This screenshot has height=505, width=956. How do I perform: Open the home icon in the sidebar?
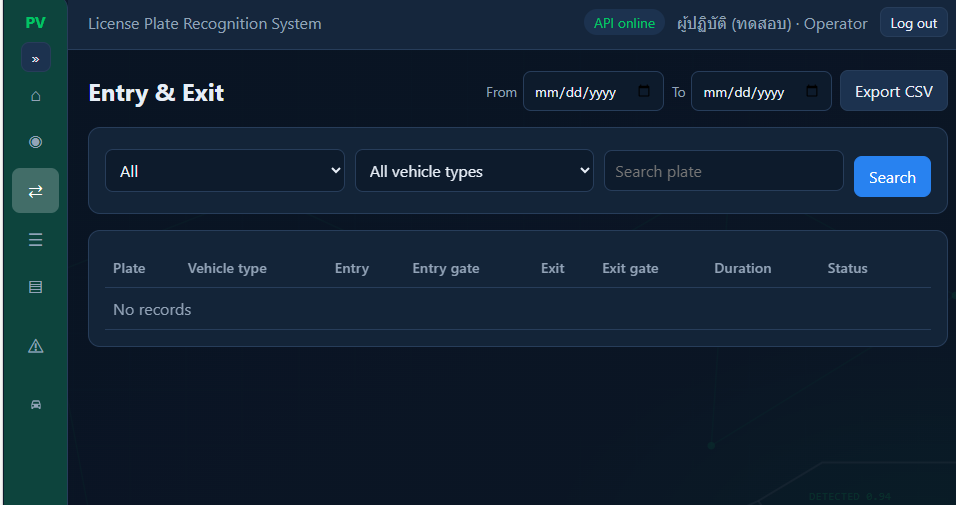pos(35,96)
